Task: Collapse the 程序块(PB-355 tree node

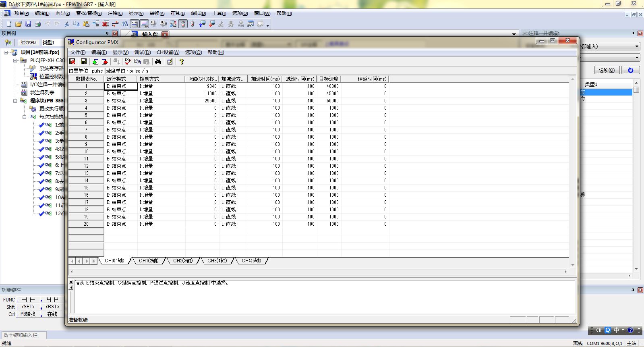Action: click(x=15, y=101)
